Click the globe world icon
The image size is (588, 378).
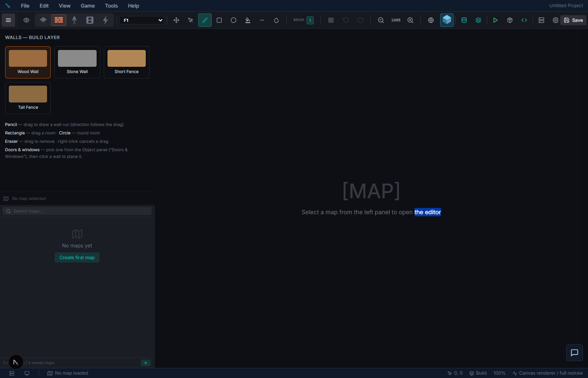coord(431,20)
